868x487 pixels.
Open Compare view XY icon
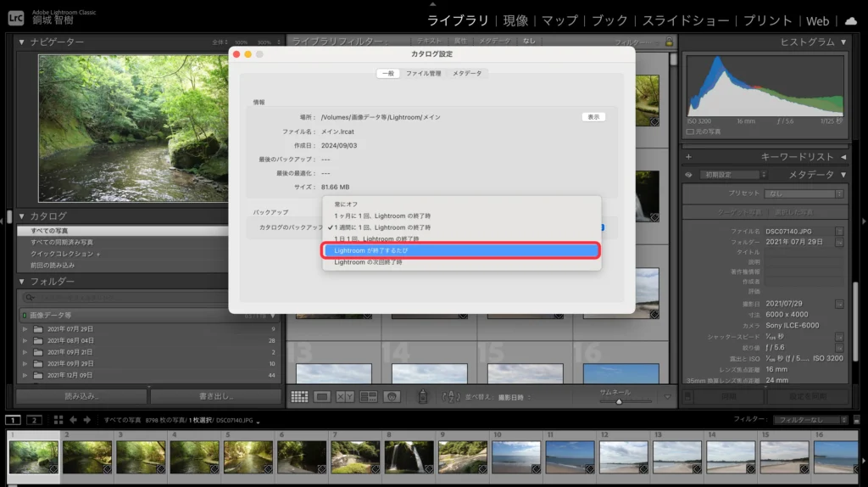pyautogui.click(x=345, y=396)
